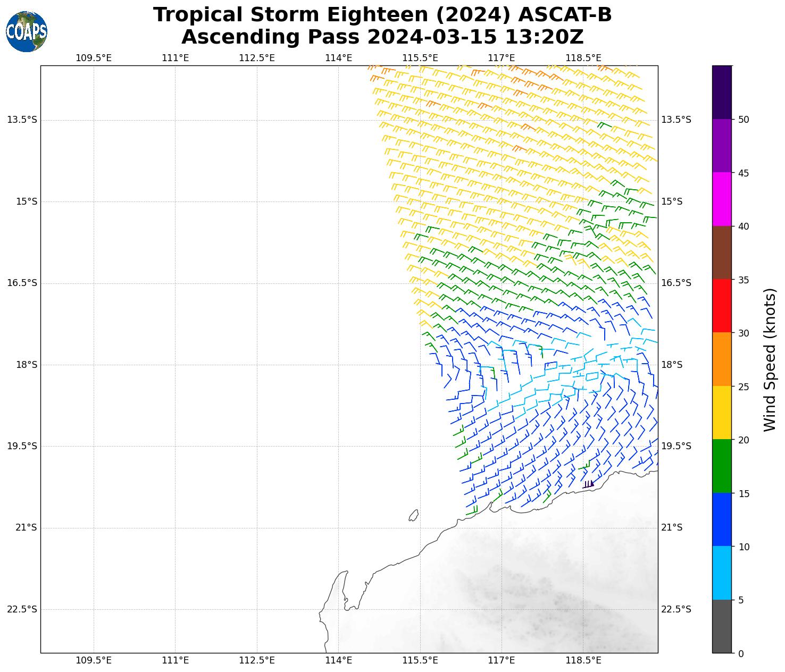Click the 'Tropical Storm Eighteen (2024) ASCAT-B' title
Image resolution: width=785 pixels, height=672 pixels.
pos(382,15)
